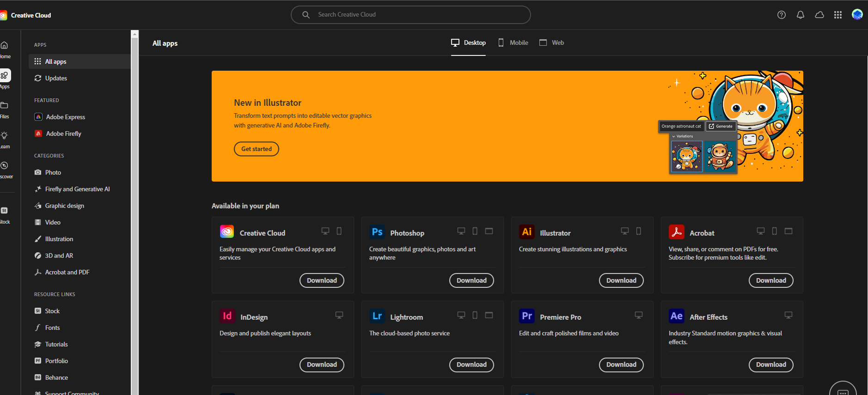Open the user profile avatar
Viewport: 868px width, 395px height.
(857, 15)
